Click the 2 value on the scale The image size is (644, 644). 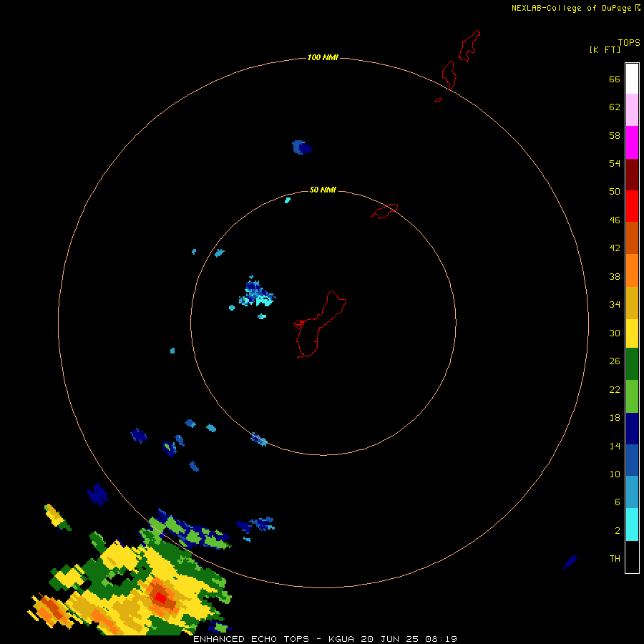pos(617,531)
